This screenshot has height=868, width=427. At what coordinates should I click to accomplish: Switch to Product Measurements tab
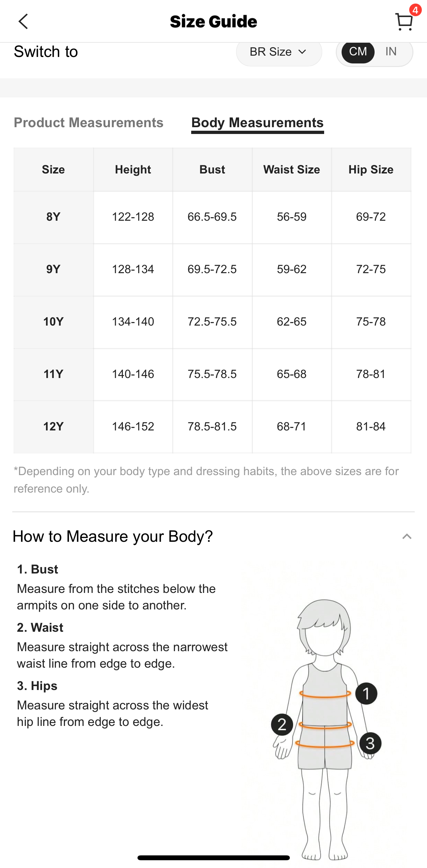pos(89,123)
